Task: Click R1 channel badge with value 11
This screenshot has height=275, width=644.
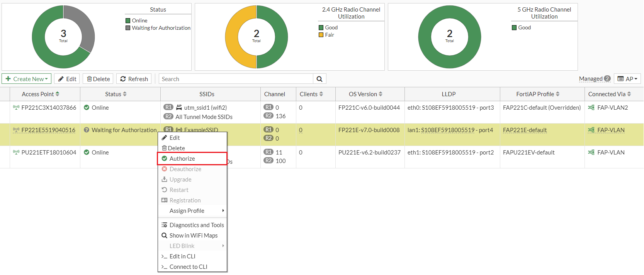Action: coord(268,152)
